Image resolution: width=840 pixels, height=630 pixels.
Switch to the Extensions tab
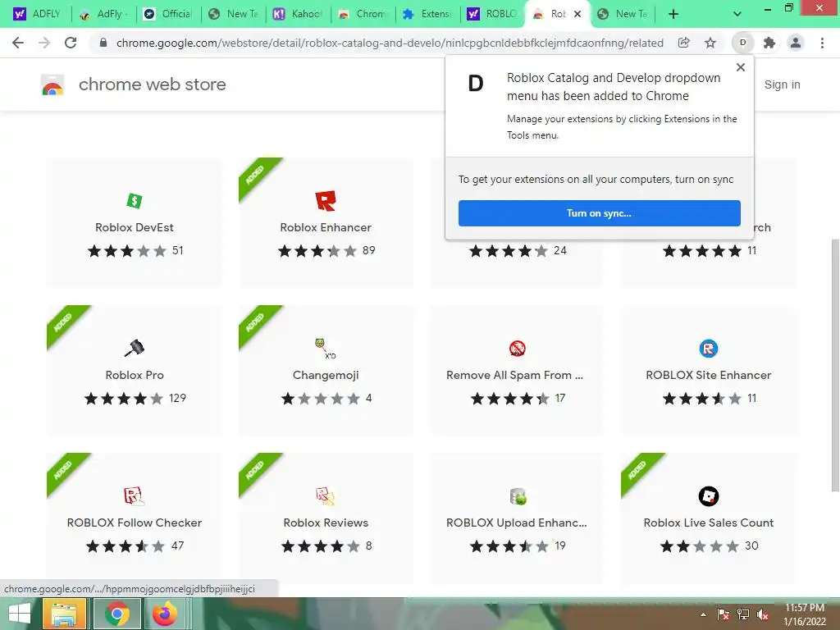pyautogui.click(x=427, y=14)
